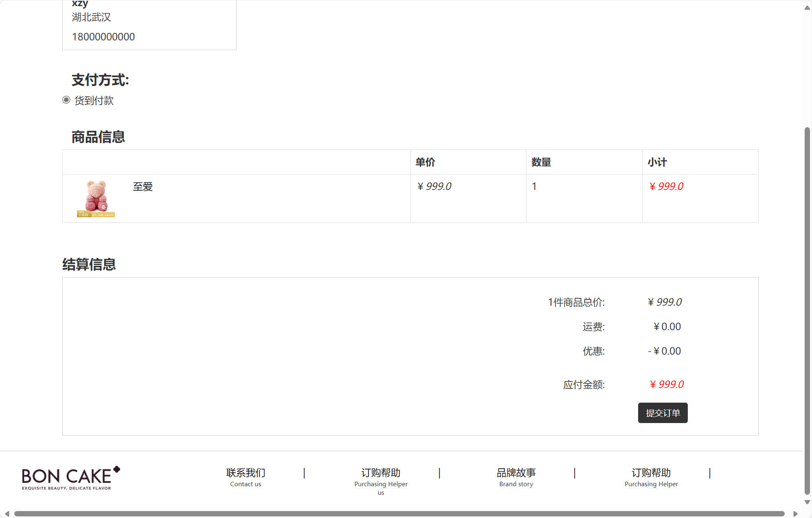Click the vertical scrollbar down arrow
The image size is (812, 518).
[x=807, y=502]
